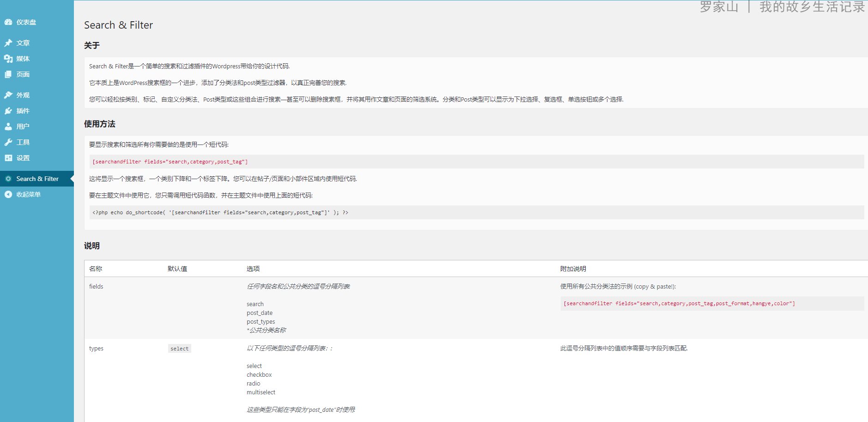Screen dimensions: 868x422
Task: Click the pages icon beside 页面
Action: point(8,74)
